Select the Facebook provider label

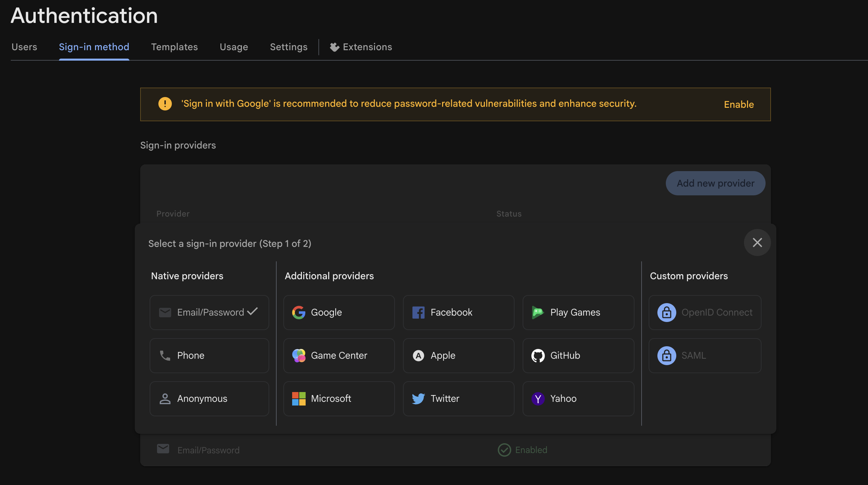[452, 313]
